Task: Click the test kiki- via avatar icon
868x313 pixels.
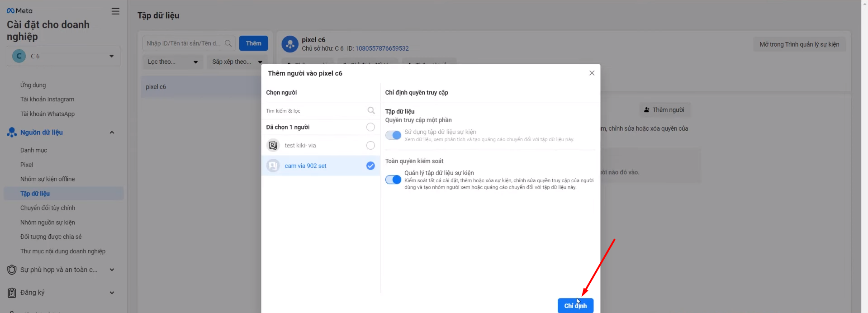Action: [273, 145]
